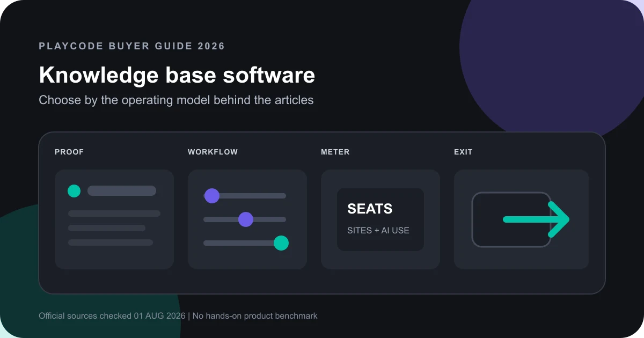This screenshot has width=644, height=338.
Task: Click the outlined rounded box in the EXIT card
Action: pyautogui.click(x=511, y=219)
